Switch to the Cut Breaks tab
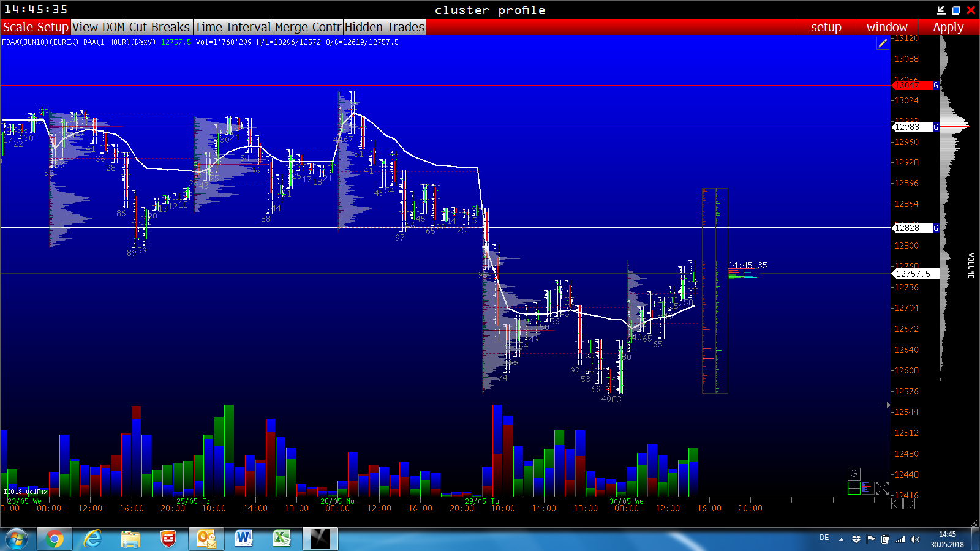The image size is (980, 551). click(160, 27)
